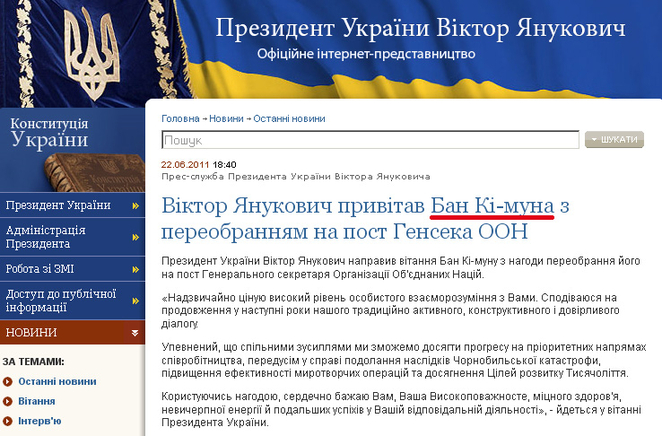Go to Головна in the breadcrumb
The width and height of the screenshot is (662, 436).
click(x=180, y=118)
